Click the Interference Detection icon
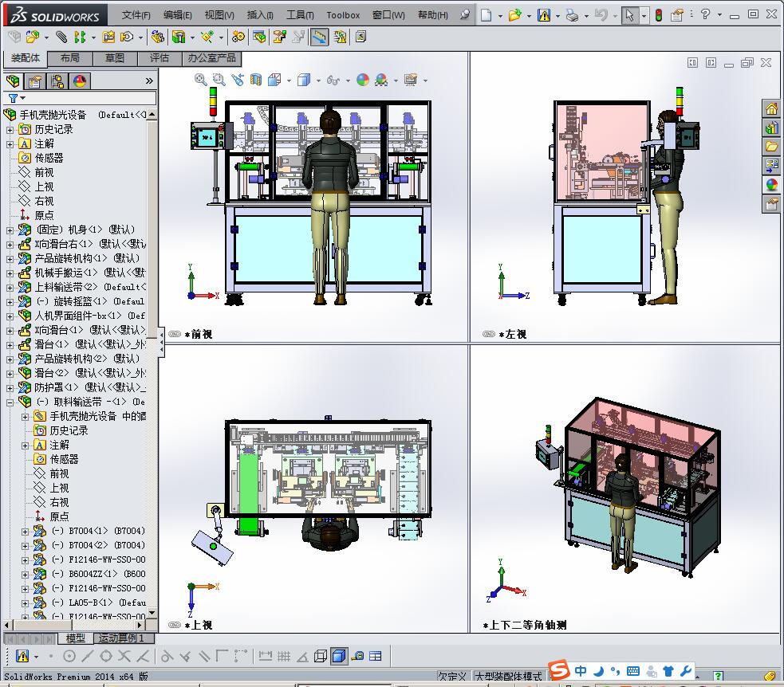 340,37
